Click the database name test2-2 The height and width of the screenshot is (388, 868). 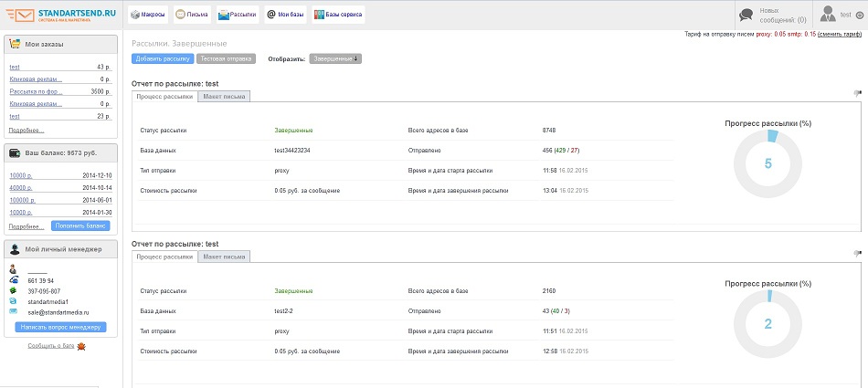point(283,311)
